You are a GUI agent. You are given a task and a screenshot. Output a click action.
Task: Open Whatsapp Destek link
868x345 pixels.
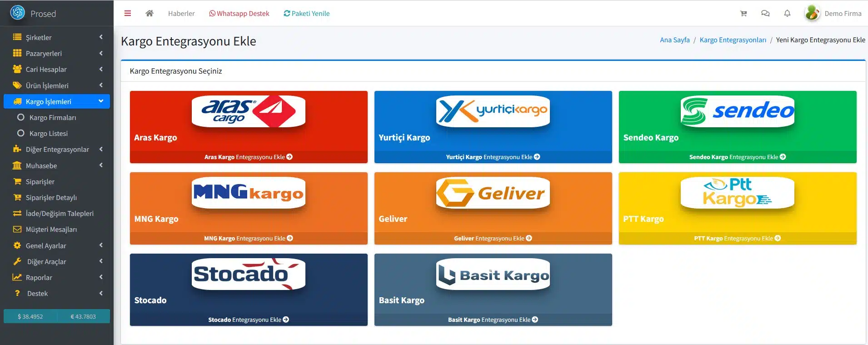(239, 14)
